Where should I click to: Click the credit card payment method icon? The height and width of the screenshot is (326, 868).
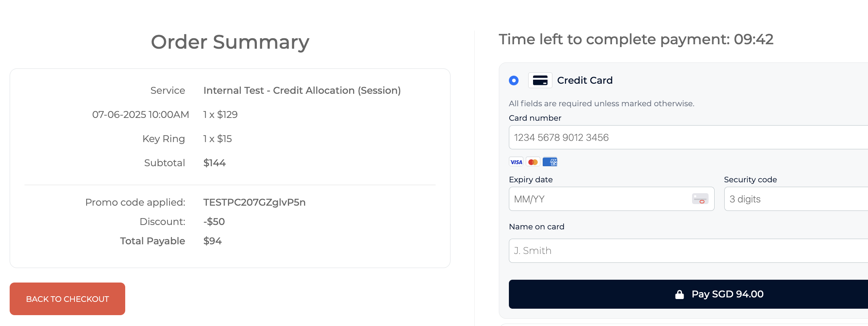point(540,80)
